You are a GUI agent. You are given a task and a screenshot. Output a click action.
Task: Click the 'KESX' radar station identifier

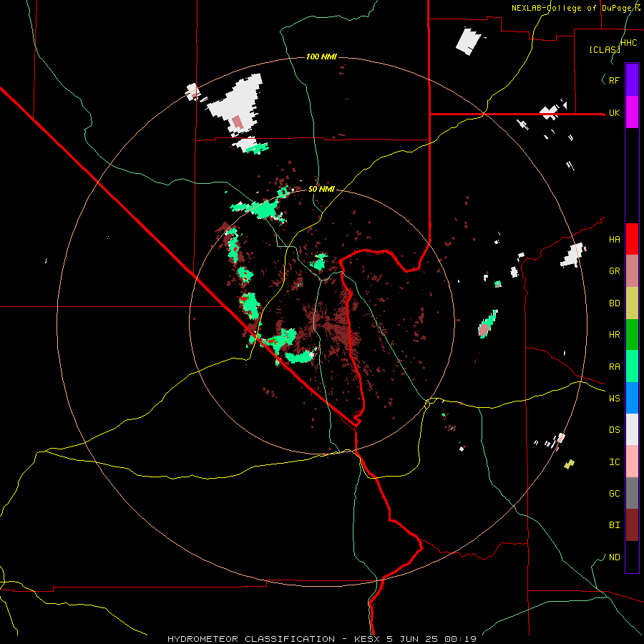367,639
